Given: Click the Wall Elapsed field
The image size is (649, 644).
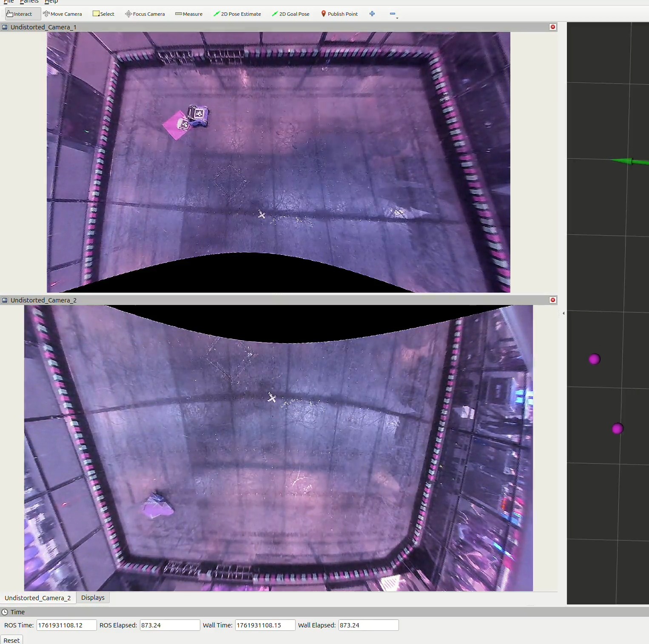Looking at the screenshot, I should tap(368, 625).
